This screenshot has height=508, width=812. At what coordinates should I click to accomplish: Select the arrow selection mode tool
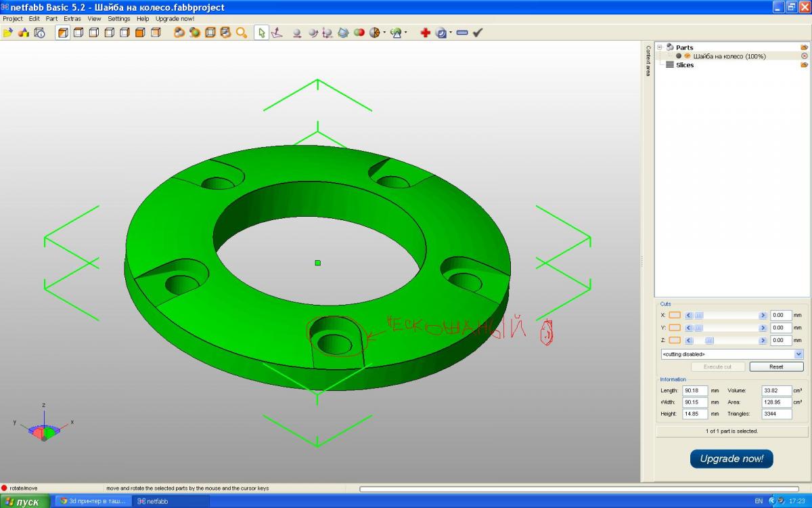pos(261,33)
